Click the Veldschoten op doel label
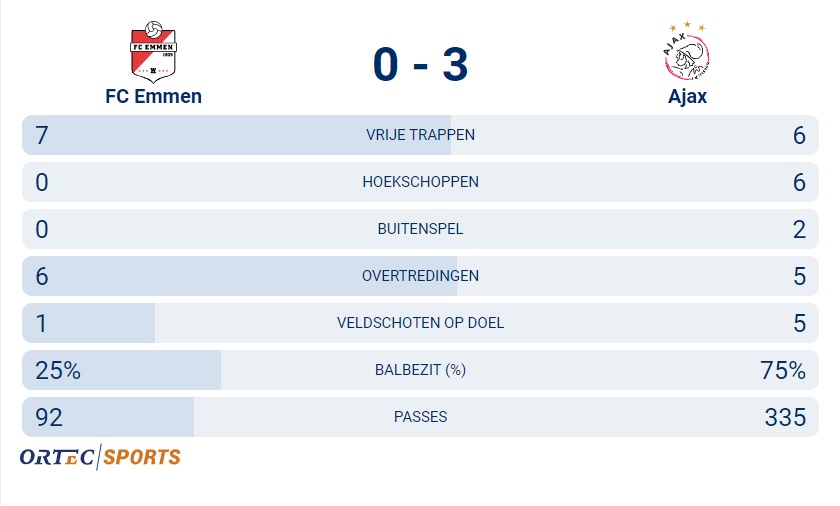Screen dimensions: 840x506 pyautogui.click(x=421, y=323)
